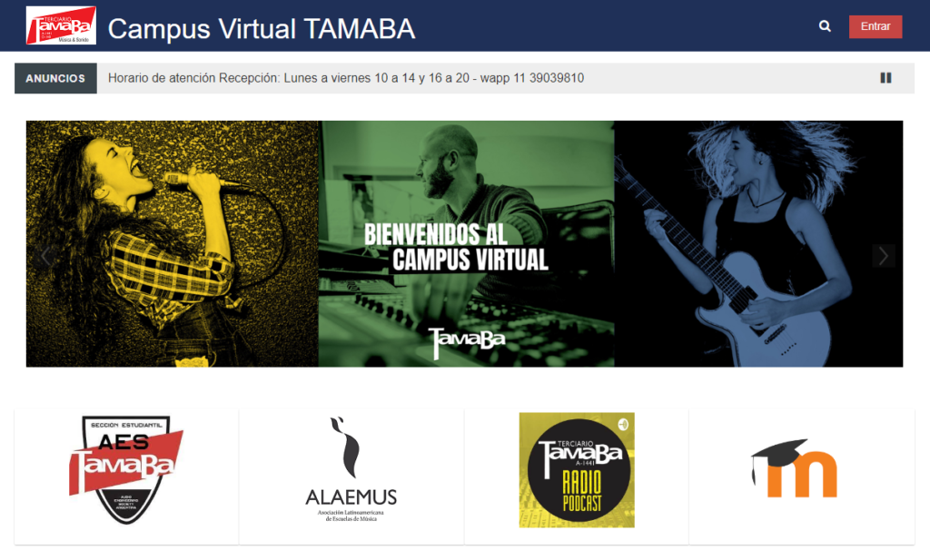Click the Moodle graduation cap logo
The height and width of the screenshot is (560, 930).
[794, 468]
